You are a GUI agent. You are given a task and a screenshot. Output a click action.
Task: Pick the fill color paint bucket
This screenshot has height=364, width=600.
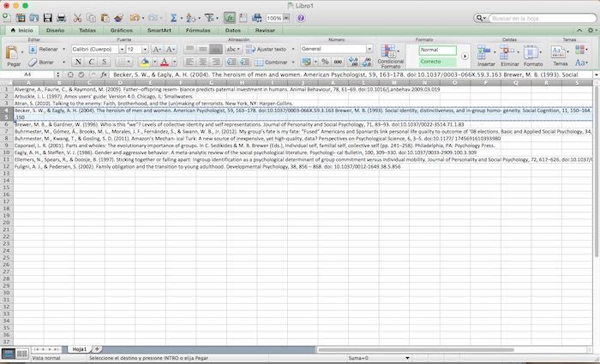coord(145,62)
